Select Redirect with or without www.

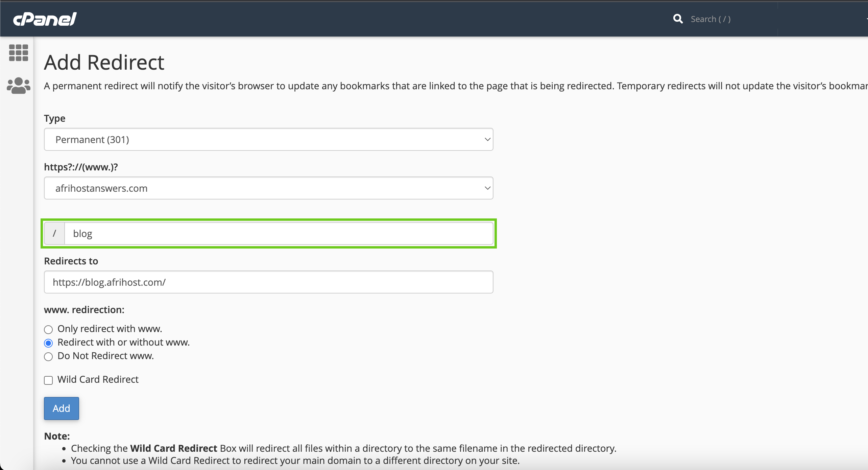pyautogui.click(x=48, y=343)
